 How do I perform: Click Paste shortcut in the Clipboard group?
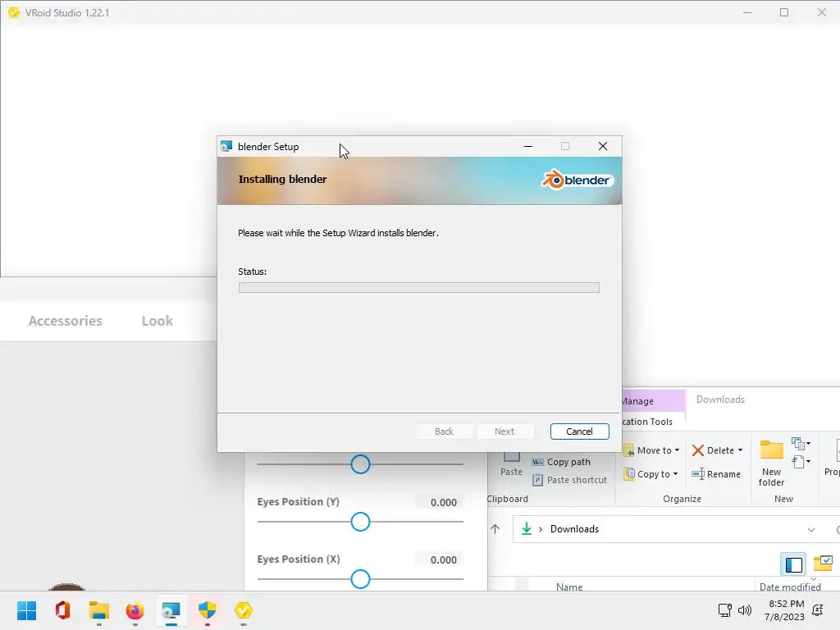(x=569, y=480)
